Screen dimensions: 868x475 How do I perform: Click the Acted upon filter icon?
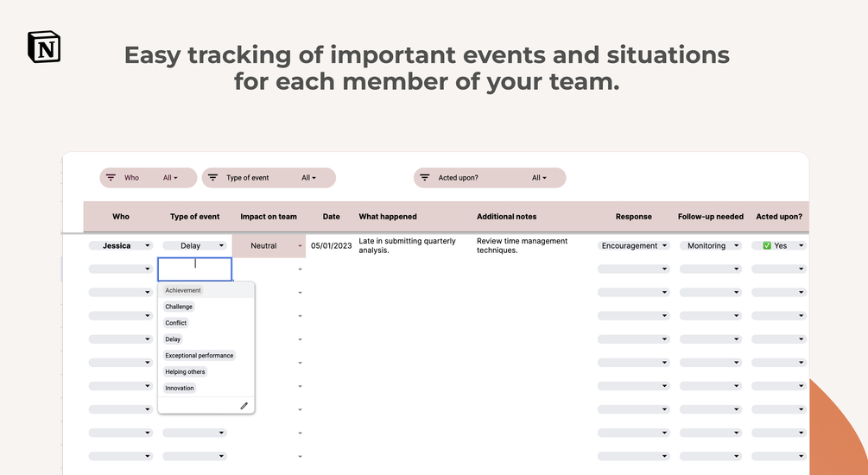424,178
